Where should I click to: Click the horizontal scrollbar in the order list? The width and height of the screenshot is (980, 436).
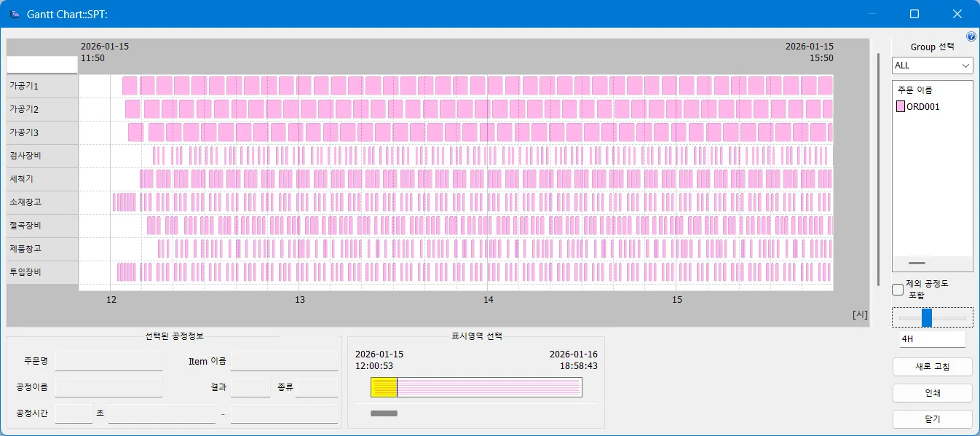click(x=917, y=263)
